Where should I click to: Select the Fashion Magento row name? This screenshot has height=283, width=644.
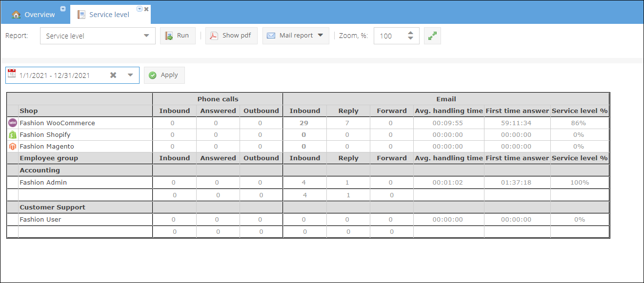[x=47, y=147]
